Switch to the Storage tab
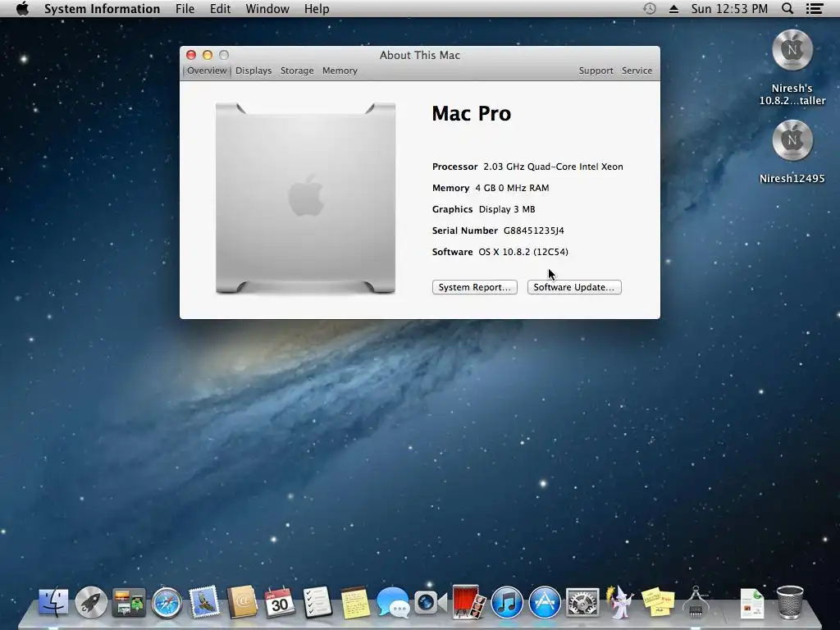This screenshot has width=840, height=630. point(297,71)
